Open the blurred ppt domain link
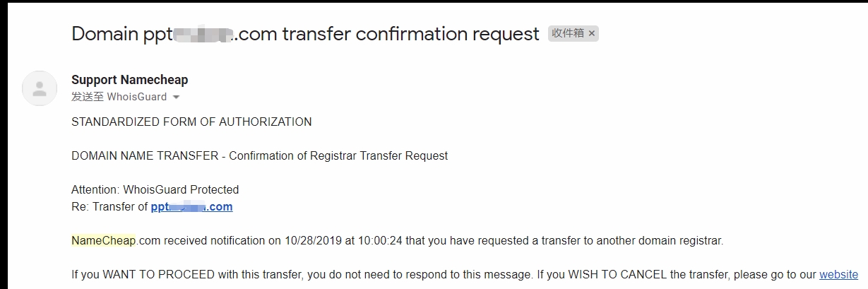The width and height of the screenshot is (868, 289). click(191, 207)
